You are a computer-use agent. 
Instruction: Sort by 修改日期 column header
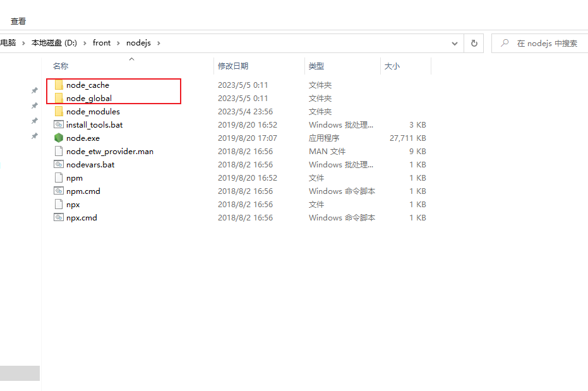click(233, 66)
